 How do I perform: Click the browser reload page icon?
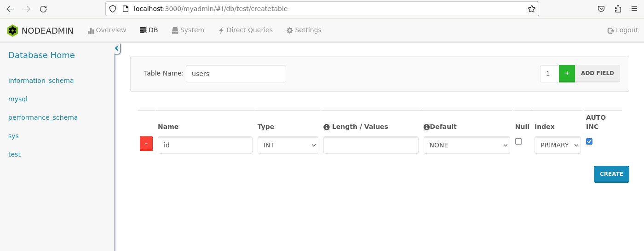[x=43, y=9]
